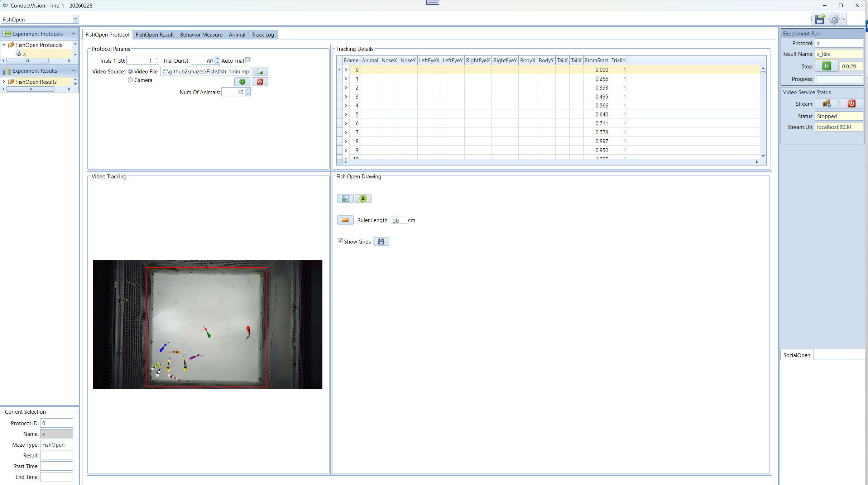Image resolution: width=868 pixels, height=485 pixels.
Task: Enable the Auto Trial checkbox
Action: tap(248, 60)
